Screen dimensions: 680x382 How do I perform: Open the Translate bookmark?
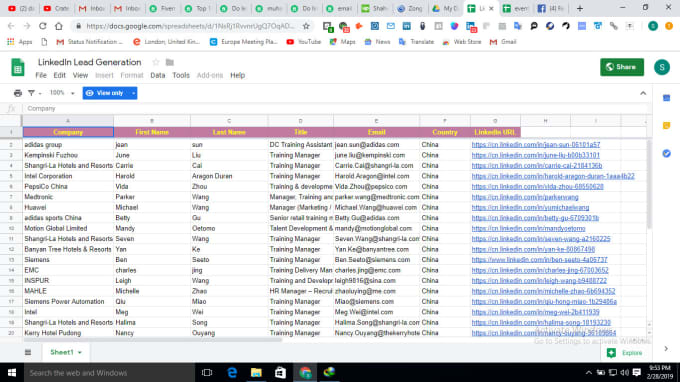click(416, 42)
